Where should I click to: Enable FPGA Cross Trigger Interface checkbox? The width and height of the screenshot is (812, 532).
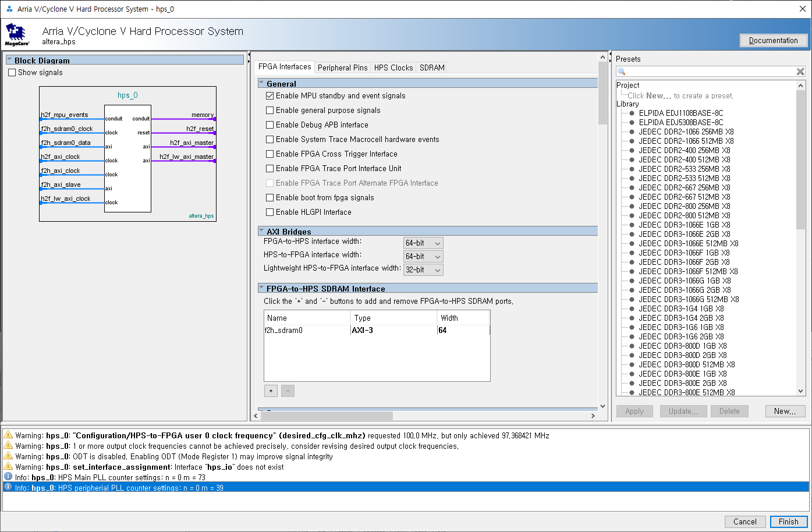270,154
